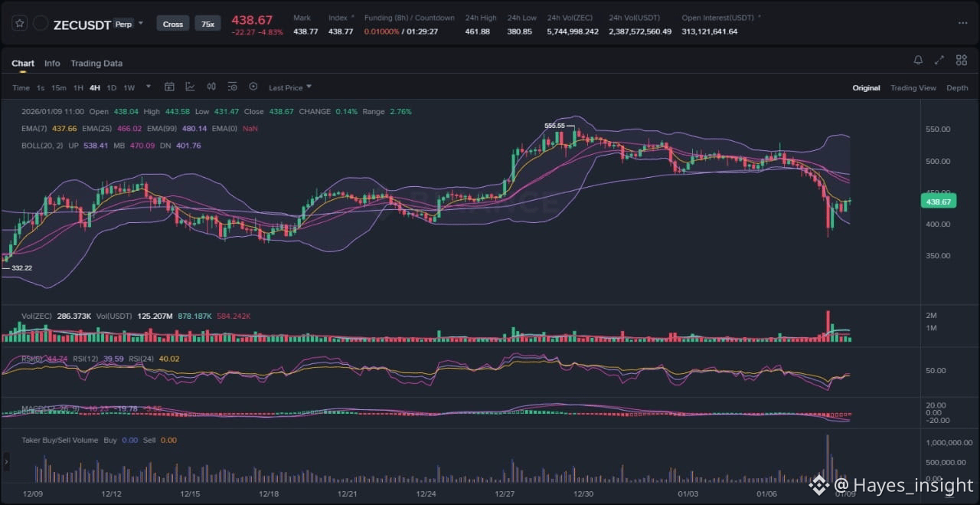The image size is (980, 505).
Task: Click the large red 438.67 last price
Action: click(252, 20)
